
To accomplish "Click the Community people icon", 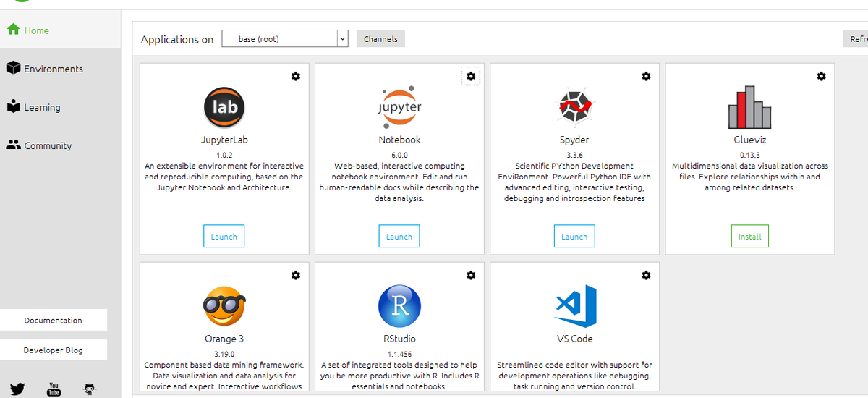I will click(x=13, y=145).
